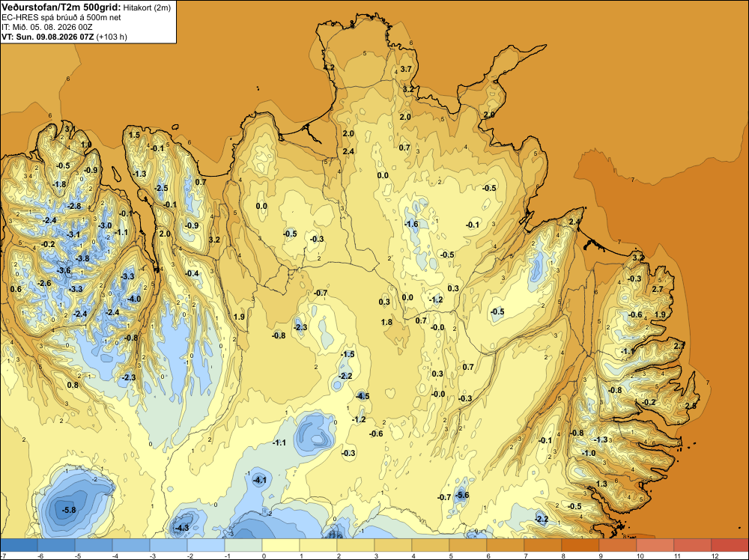Select the legend swatch between 11 and 12
Image resolution: width=749 pixels, height=560 pixels.
point(693,545)
